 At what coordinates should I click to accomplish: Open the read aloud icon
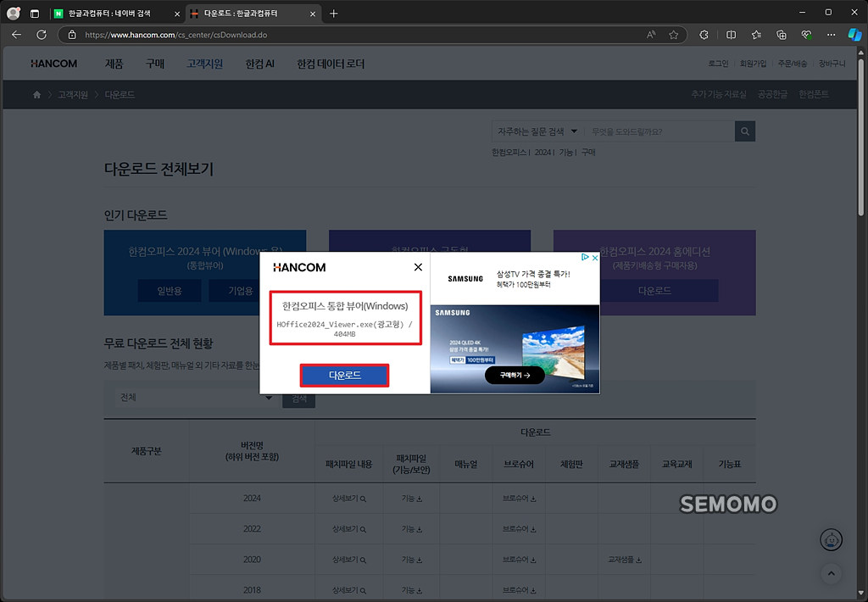click(651, 35)
